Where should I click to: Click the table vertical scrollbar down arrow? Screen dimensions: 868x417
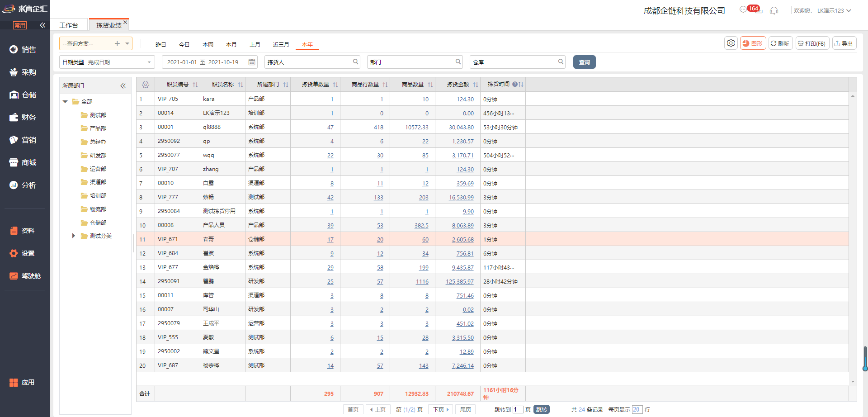pos(853,382)
